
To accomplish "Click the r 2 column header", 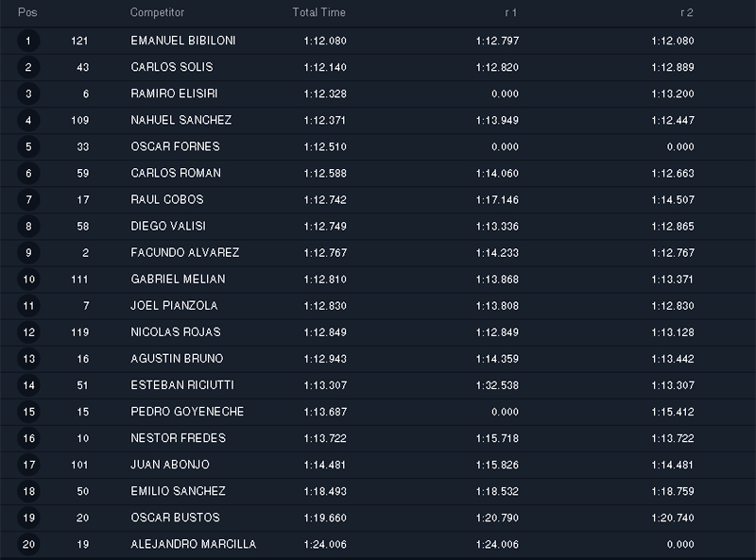I will pyautogui.click(x=687, y=13).
